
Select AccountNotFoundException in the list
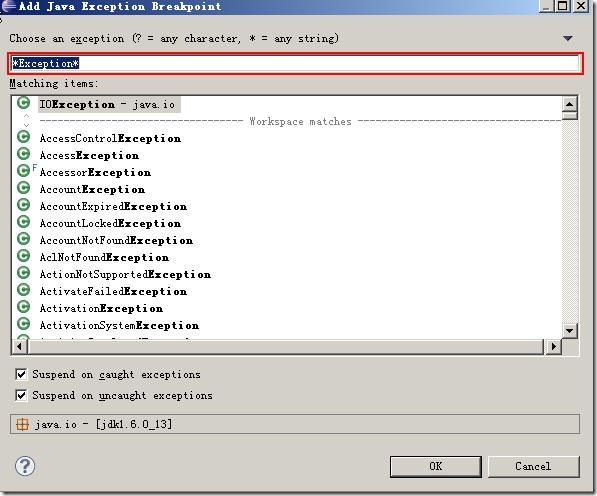click(x=117, y=240)
